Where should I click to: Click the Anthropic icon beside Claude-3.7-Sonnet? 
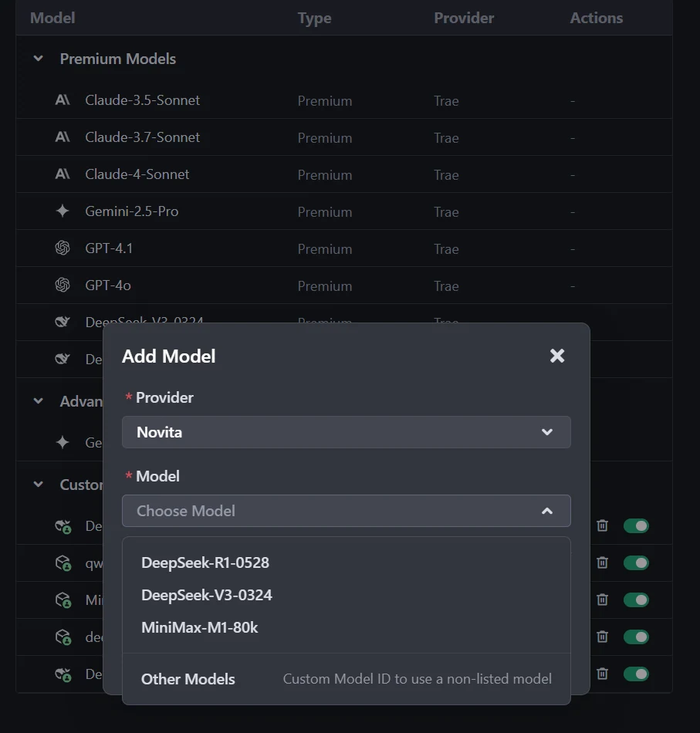[x=63, y=137]
